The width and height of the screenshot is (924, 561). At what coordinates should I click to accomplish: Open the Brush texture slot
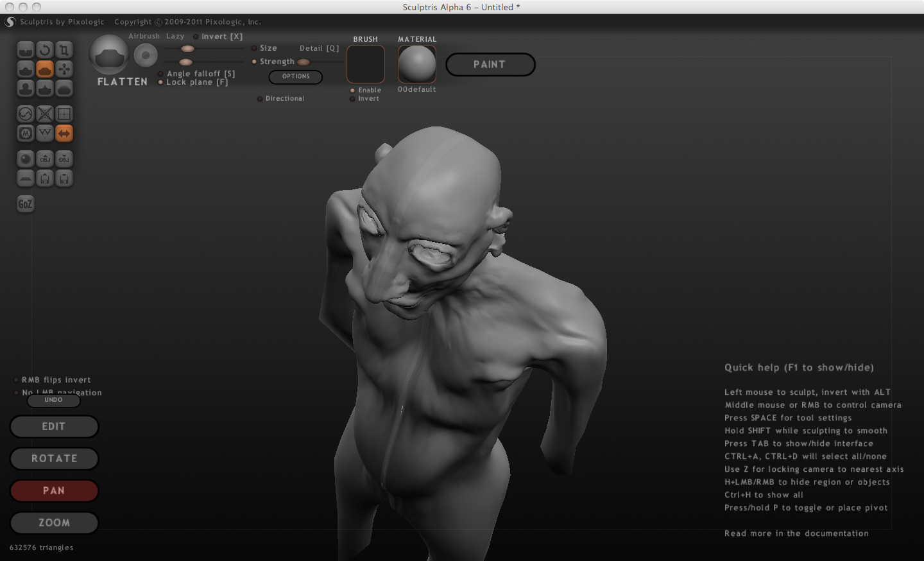click(x=366, y=64)
